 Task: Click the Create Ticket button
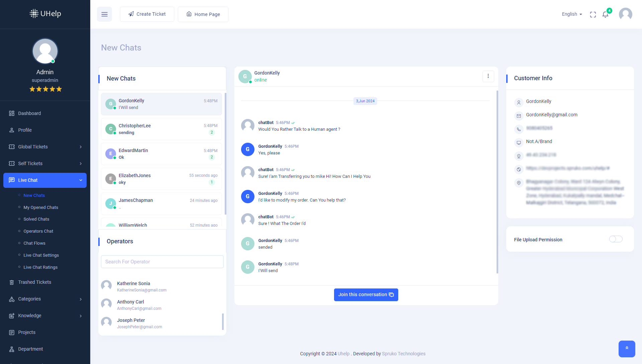click(147, 14)
